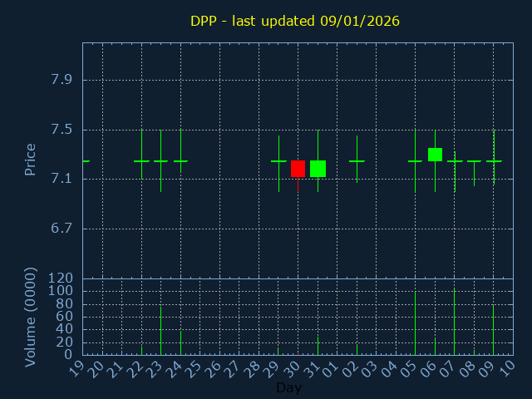Viewport: 532px width, 399px height.
Task: Click the 7.1 price tick label
Action: (62, 179)
